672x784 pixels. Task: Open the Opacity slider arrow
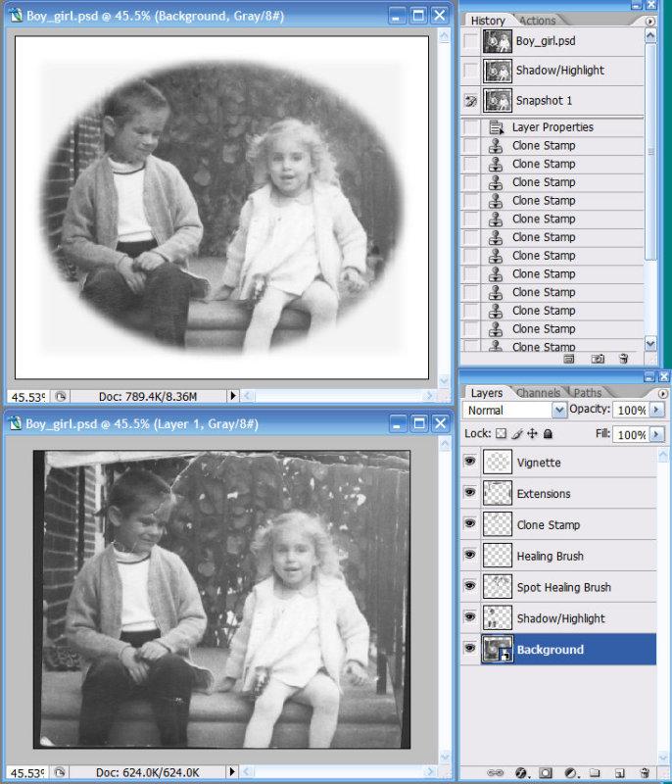[656, 410]
